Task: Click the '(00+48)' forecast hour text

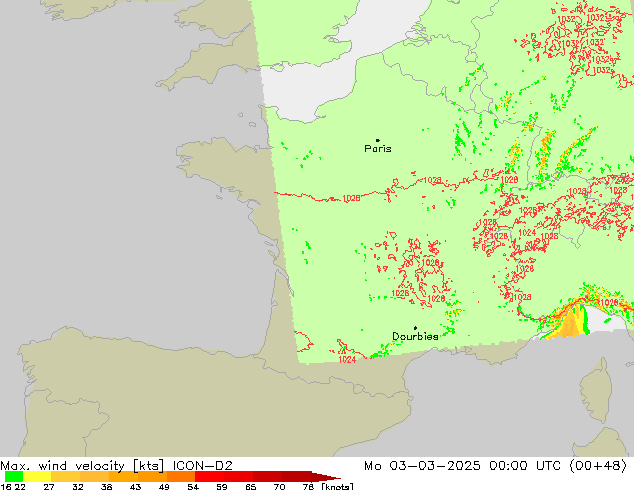Action: tap(598, 466)
